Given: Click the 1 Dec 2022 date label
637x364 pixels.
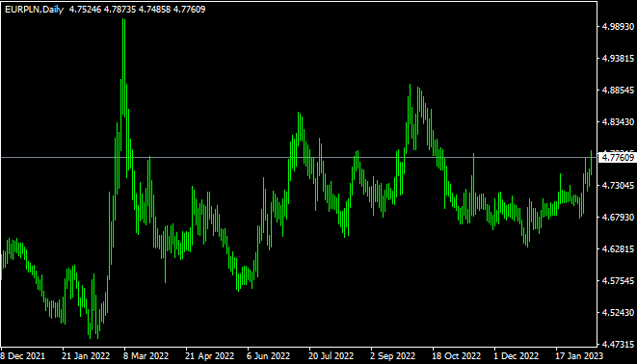Looking at the screenshot, I should click(517, 356).
